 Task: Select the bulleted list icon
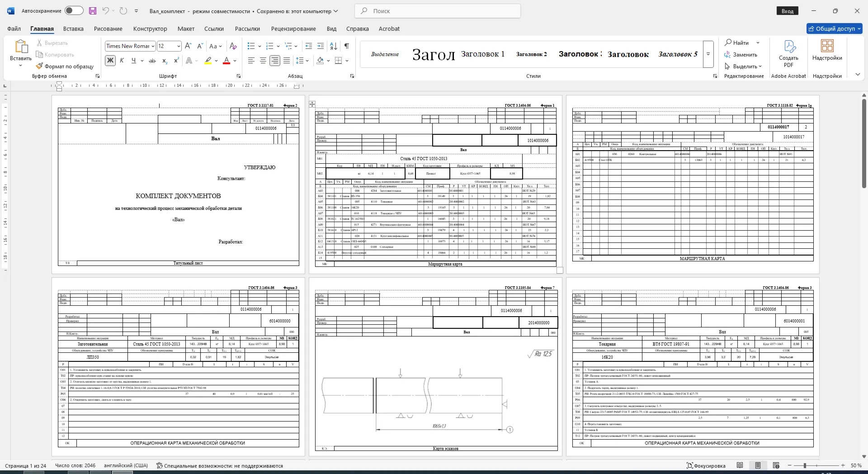click(x=251, y=46)
